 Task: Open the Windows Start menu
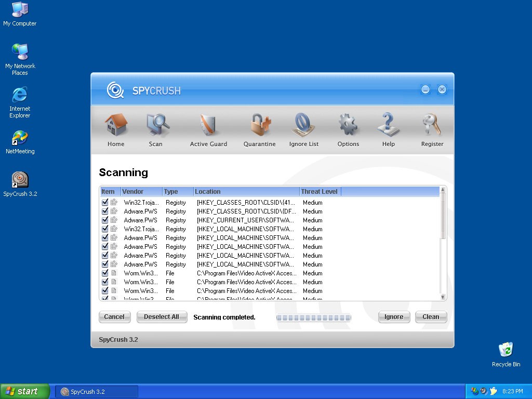25,391
